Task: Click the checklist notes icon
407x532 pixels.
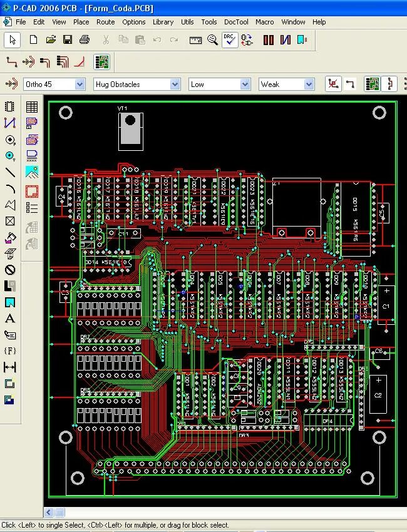Action: click(x=32, y=208)
